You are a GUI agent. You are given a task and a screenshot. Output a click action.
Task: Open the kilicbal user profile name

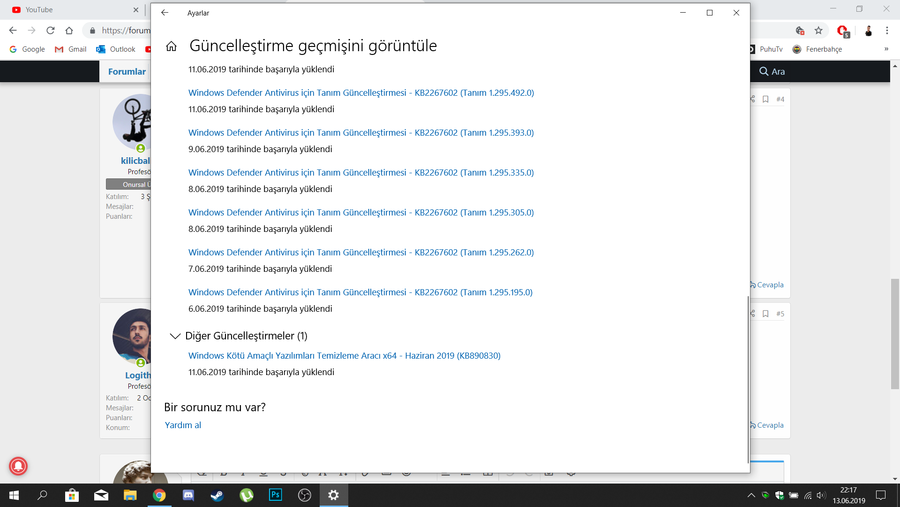coord(135,161)
